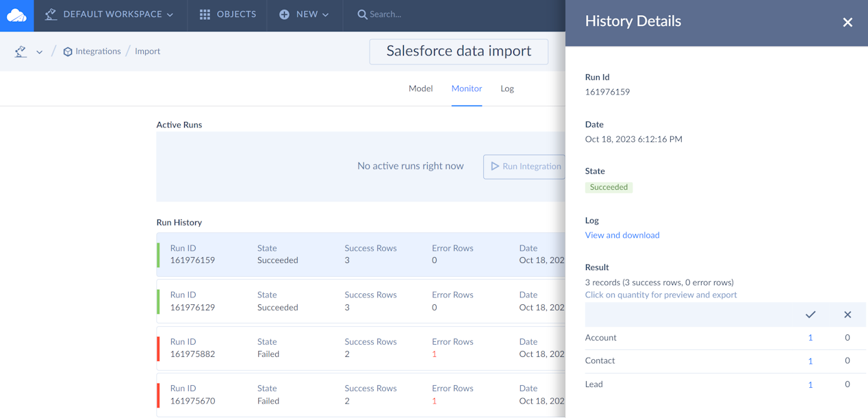The image size is (868, 418).
Task: Click the Contact error count zero
Action: tap(847, 360)
